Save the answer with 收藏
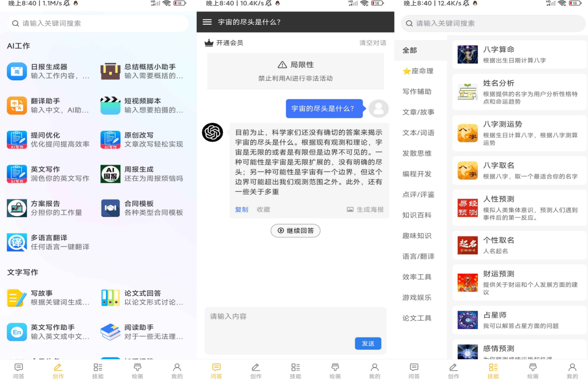588x385 pixels. coord(263,210)
